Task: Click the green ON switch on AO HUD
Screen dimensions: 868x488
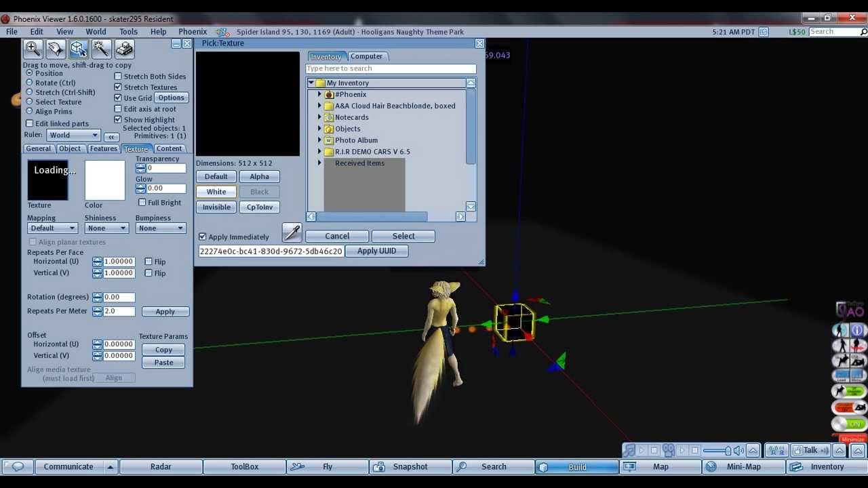Action: (x=849, y=424)
